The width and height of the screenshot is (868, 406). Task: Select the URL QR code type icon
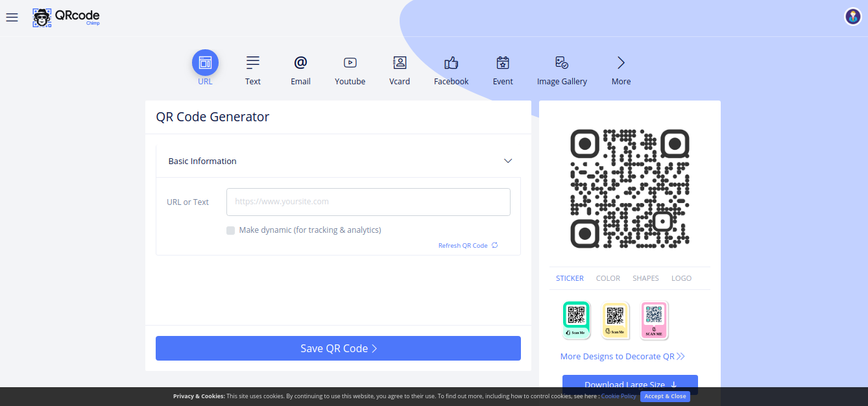(x=205, y=63)
